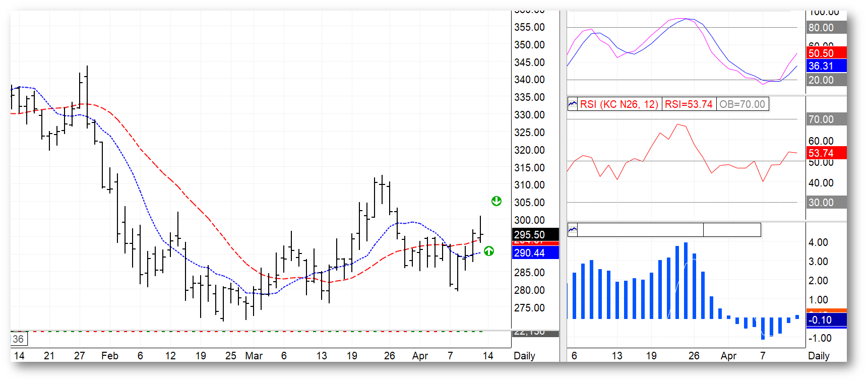Screen dimensions: 868x383
Task: Click the 36 box below the price chart
Action: (19, 339)
